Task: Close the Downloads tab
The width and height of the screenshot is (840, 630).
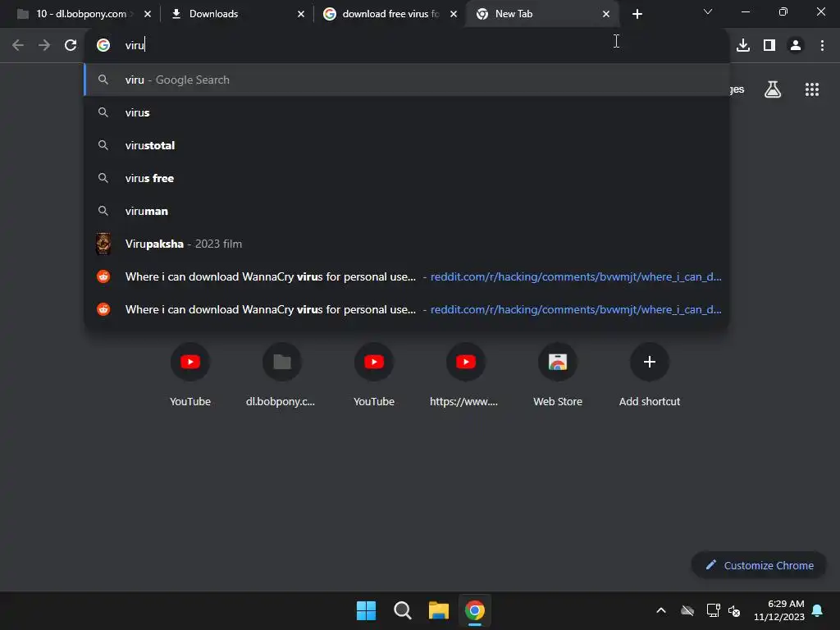Action: [300, 14]
